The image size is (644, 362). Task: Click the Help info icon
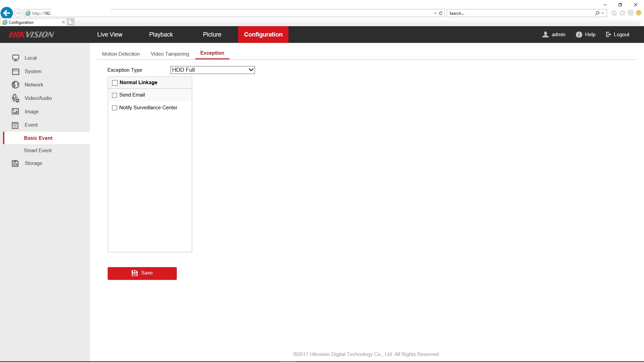click(x=579, y=35)
